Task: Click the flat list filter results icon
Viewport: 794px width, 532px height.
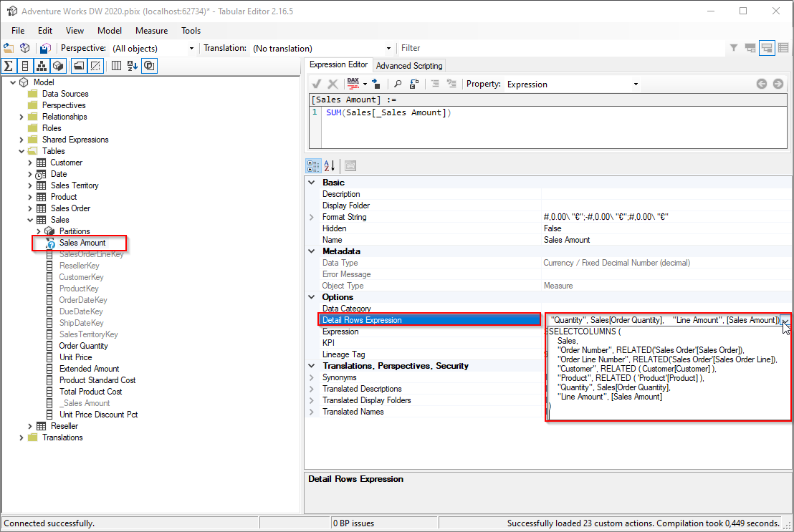Action: click(x=783, y=48)
